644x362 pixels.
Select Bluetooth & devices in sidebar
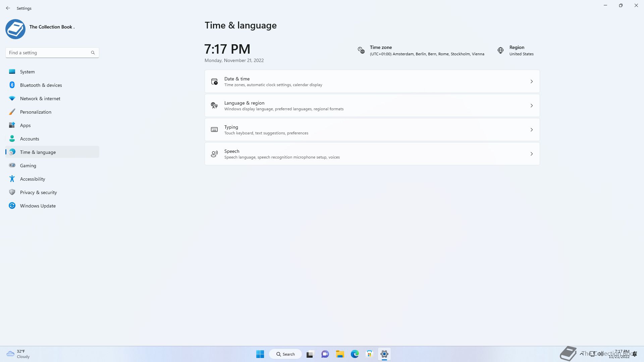click(x=52, y=85)
